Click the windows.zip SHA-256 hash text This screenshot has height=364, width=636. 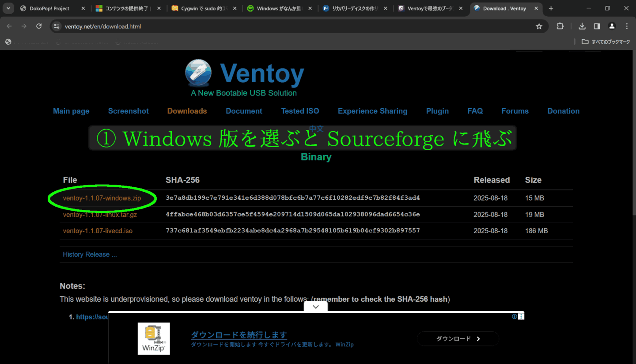293,198
